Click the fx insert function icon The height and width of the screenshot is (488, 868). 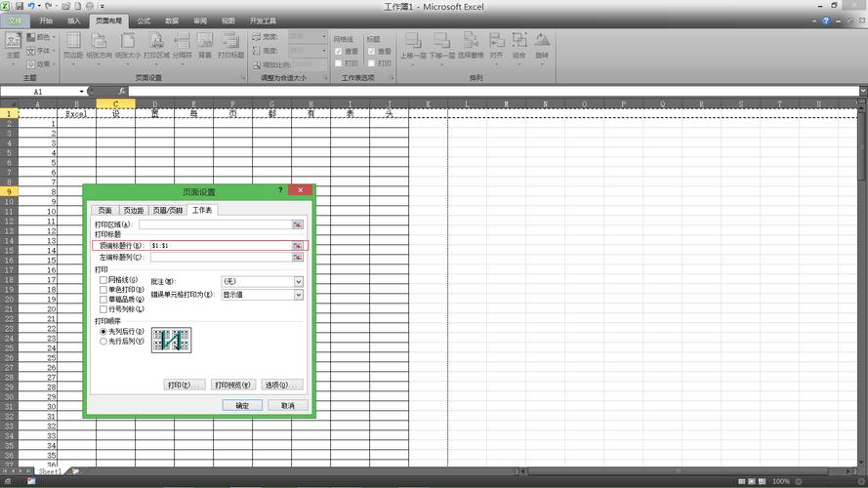[x=122, y=92]
